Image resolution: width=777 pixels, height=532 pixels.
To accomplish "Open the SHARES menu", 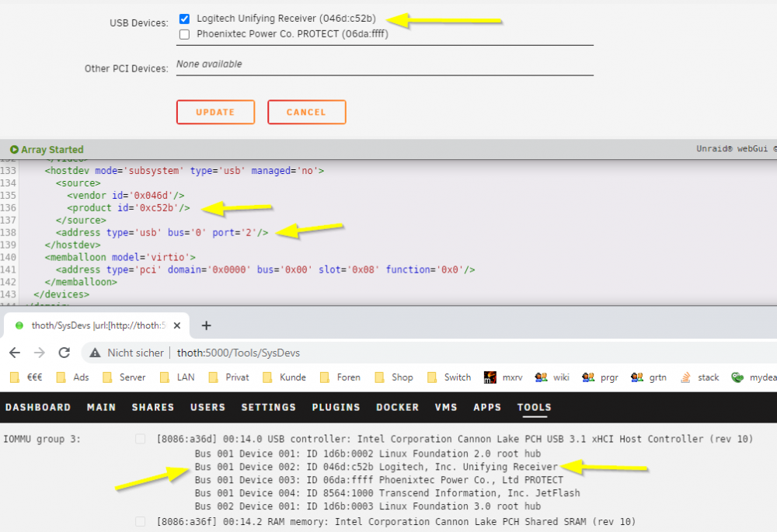I will click(x=152, y=407).
